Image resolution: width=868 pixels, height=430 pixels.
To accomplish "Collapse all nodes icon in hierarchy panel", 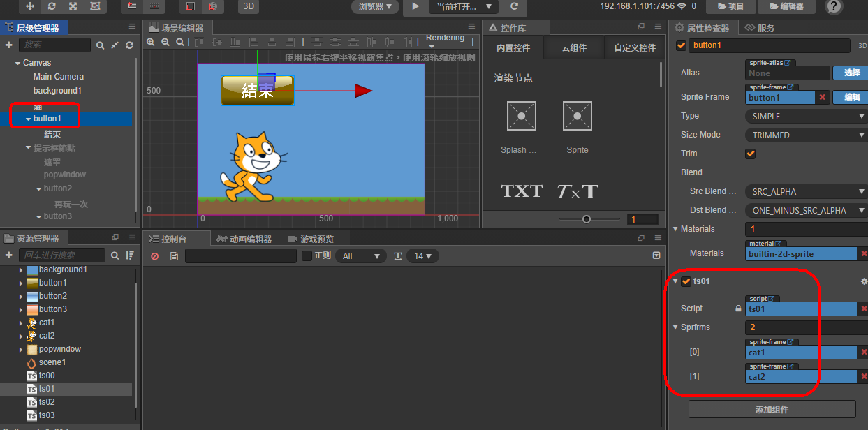I will [115, 45].
